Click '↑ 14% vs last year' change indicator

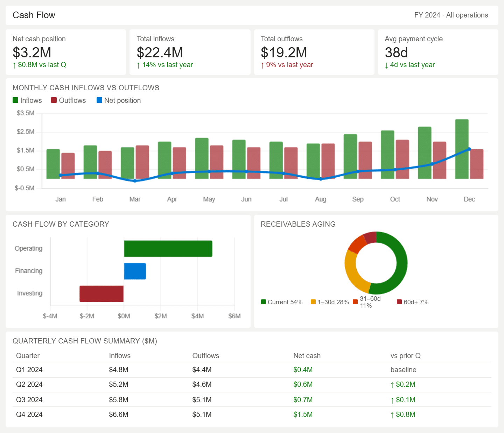(x=165, y=65)
